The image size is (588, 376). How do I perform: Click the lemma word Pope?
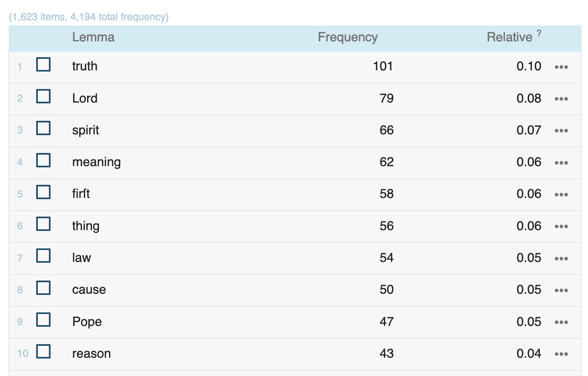(87, 322)
